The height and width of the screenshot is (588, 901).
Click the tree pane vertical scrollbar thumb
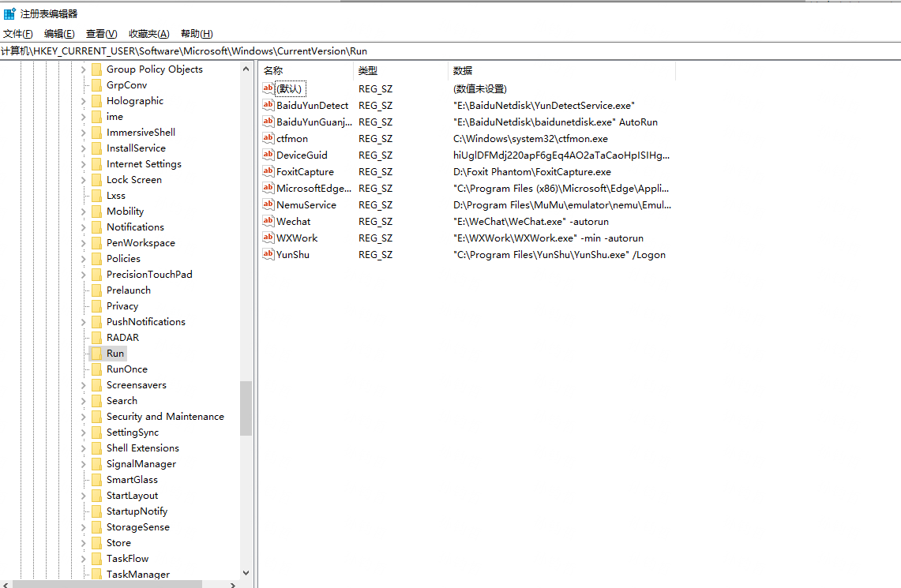(x=246, y=408)
